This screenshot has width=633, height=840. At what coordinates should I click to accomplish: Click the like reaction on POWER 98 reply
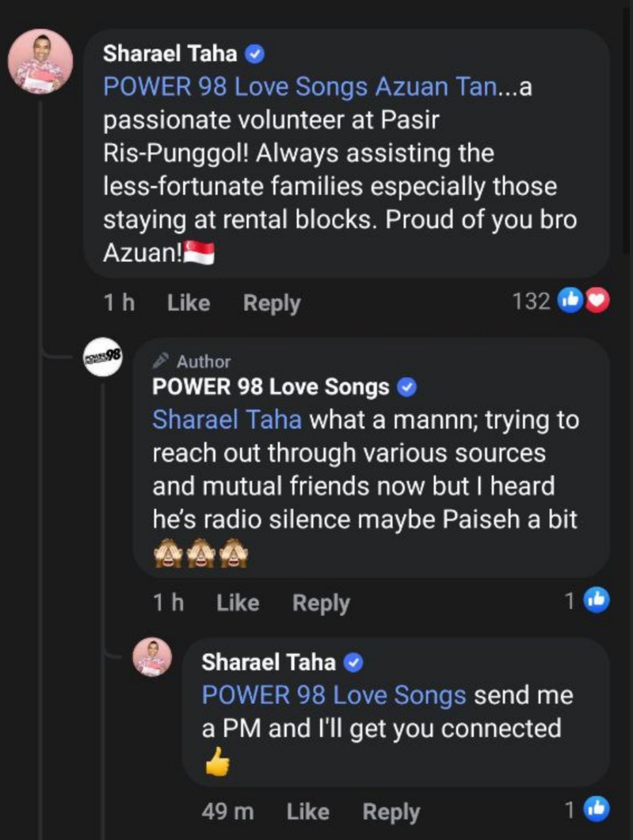[x=595, y=602]
